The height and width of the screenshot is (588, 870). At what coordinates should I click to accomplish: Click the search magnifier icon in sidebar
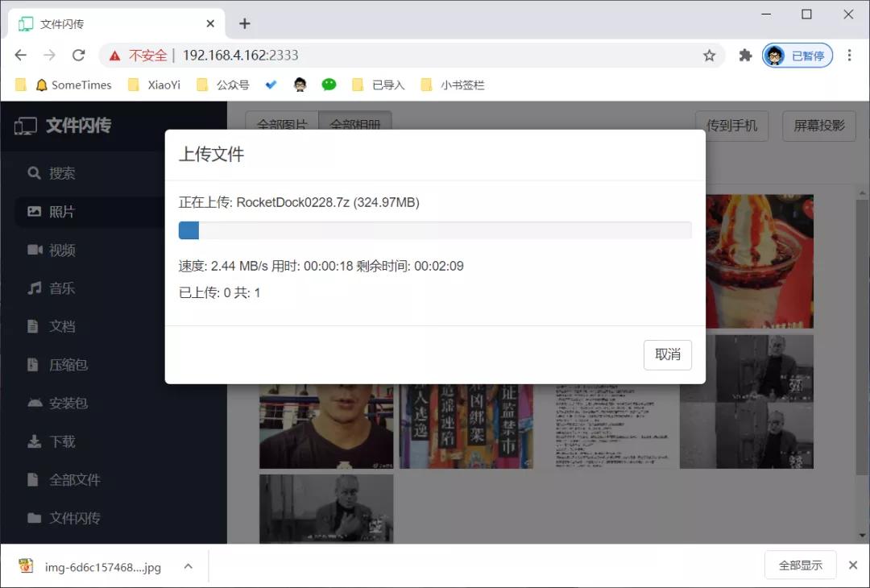34,173
